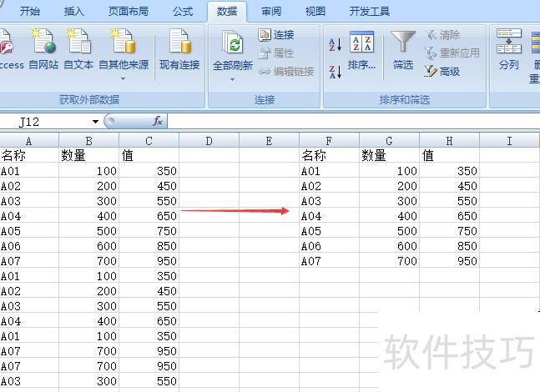Click cell F1 containing 名称
This screenshot has width=540, height=392.
coord(329,156)
